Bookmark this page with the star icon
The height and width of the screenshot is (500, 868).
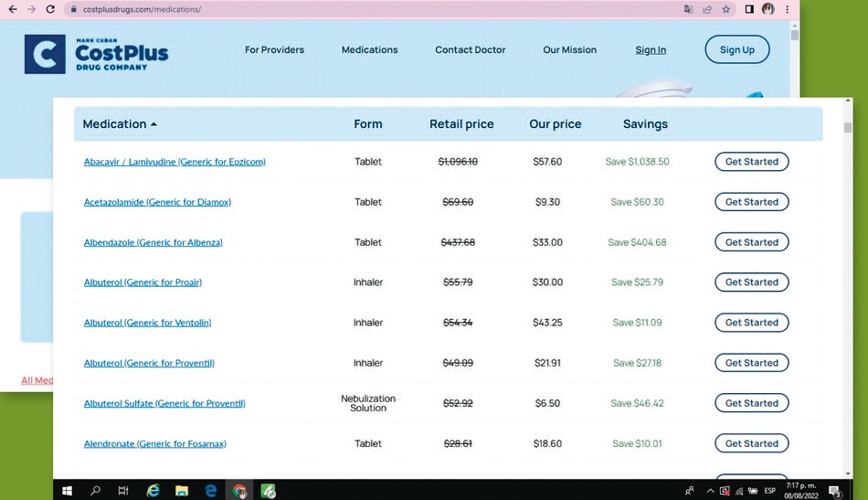(726, 9)
